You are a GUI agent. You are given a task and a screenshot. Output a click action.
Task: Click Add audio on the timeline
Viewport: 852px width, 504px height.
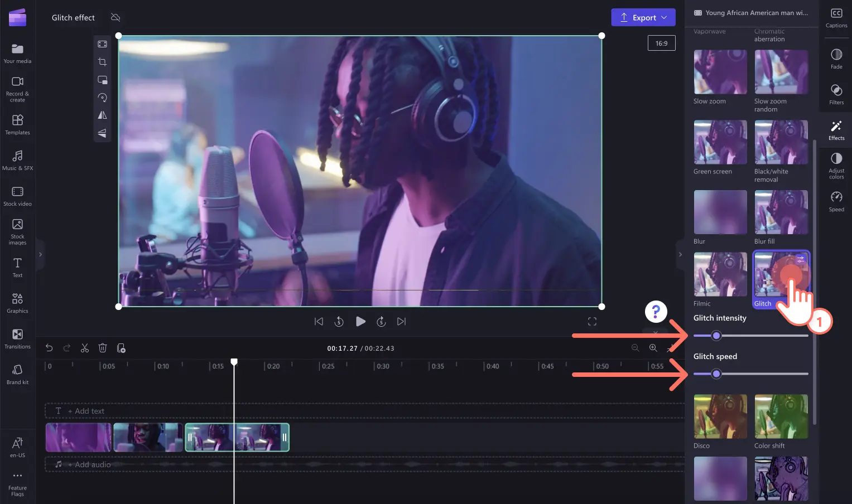pyautogui.click(x=89, y=464)
